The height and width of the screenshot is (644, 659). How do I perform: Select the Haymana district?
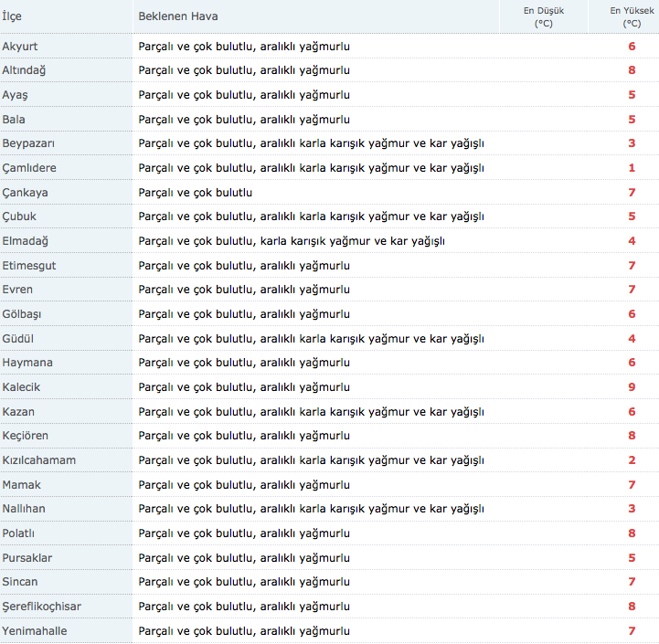pos(27,363)
